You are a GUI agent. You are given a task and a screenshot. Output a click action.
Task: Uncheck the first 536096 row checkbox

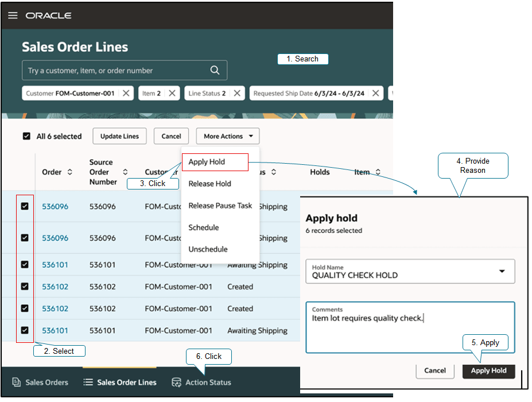pyautogui.click(x=25, y=206)
